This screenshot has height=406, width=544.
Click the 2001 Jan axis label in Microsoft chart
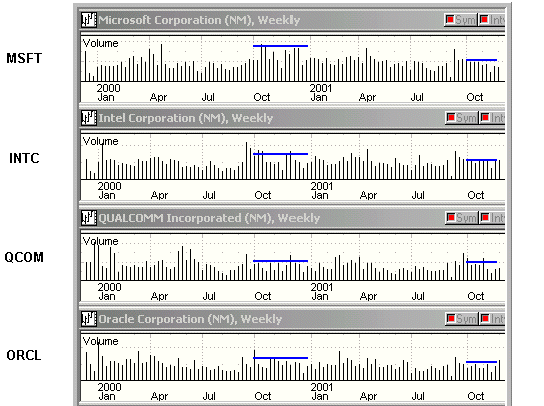pos(321,93)
